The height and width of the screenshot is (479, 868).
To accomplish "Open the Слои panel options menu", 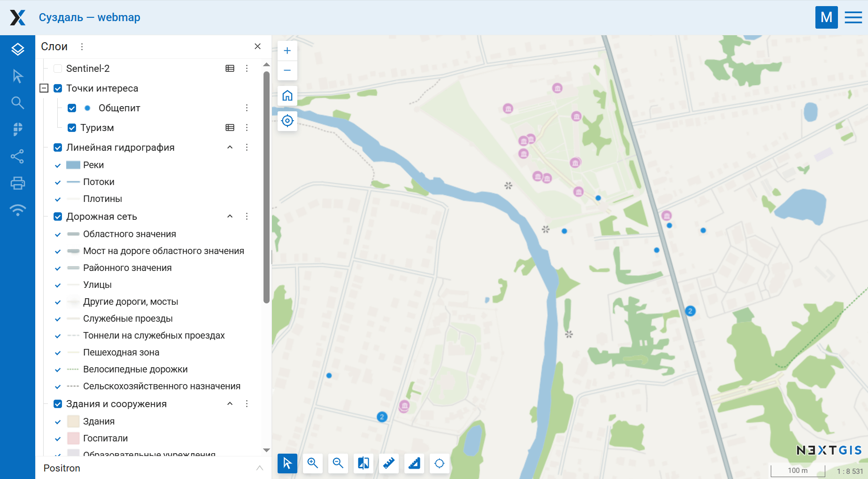I will 82,46.
